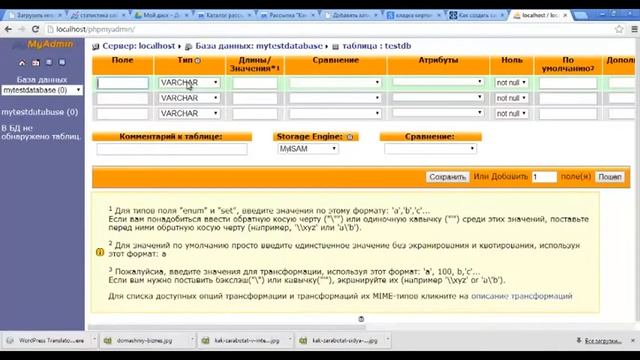
Task: Open not null dropdown in second row
Action: [x=511, y=98]
